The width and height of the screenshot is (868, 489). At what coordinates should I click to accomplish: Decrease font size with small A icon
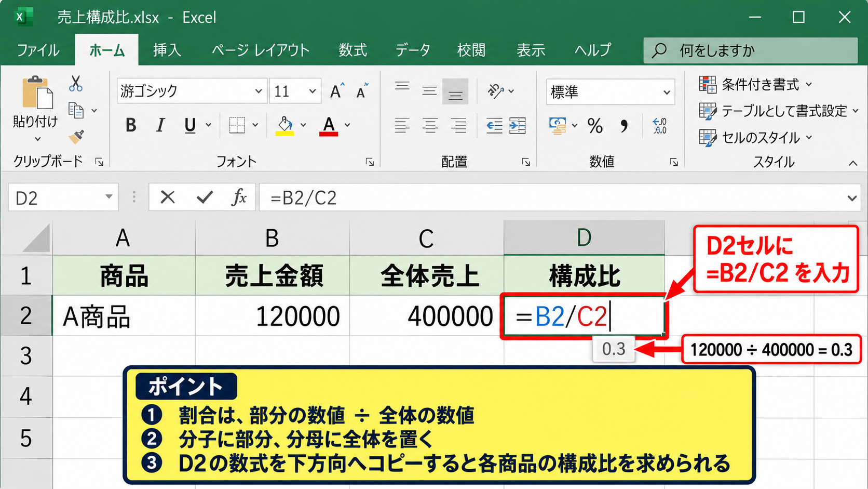tap(362, 91)
